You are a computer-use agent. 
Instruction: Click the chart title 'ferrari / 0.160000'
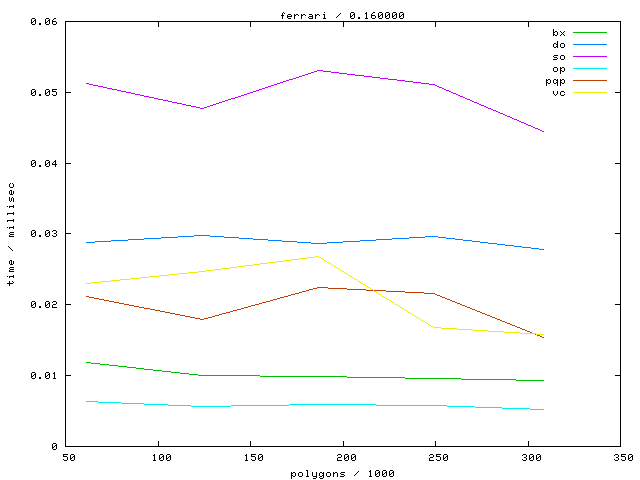[x=342, y=15]
